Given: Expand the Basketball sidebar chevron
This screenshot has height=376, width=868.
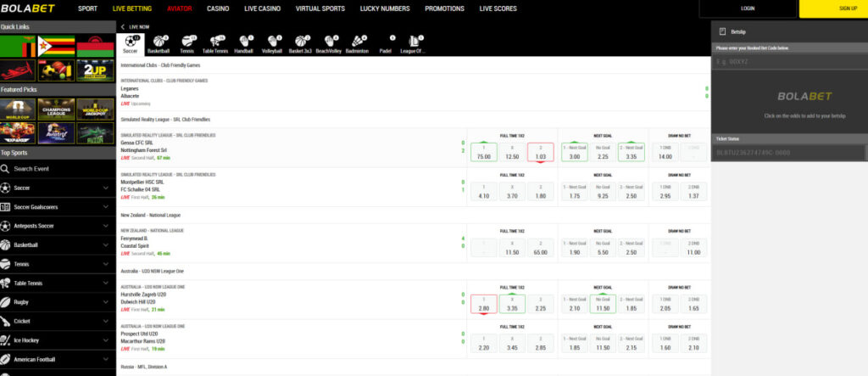Looking at the screenshot, I should tap(106, 244).
